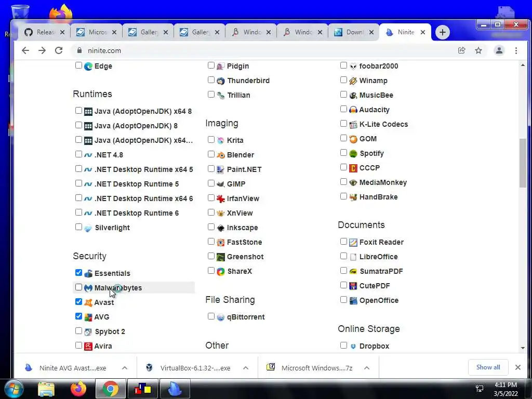Click the Pidgin app icon

coord(220,66)
